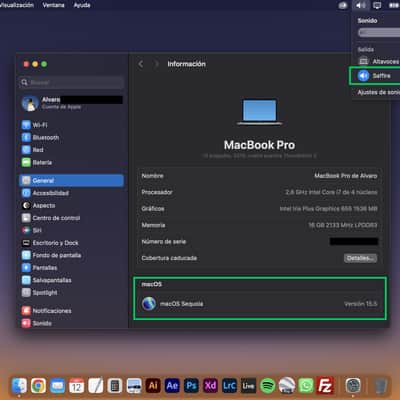Image resolution: width=400 pixels, height=400 pixels.
Task: Open Spotlight settings in the sidebar
Action: click(72, 293)
